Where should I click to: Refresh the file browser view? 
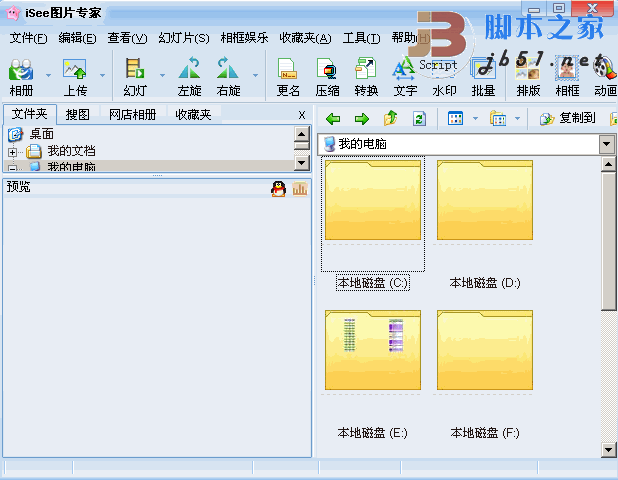tap(419, 118)
